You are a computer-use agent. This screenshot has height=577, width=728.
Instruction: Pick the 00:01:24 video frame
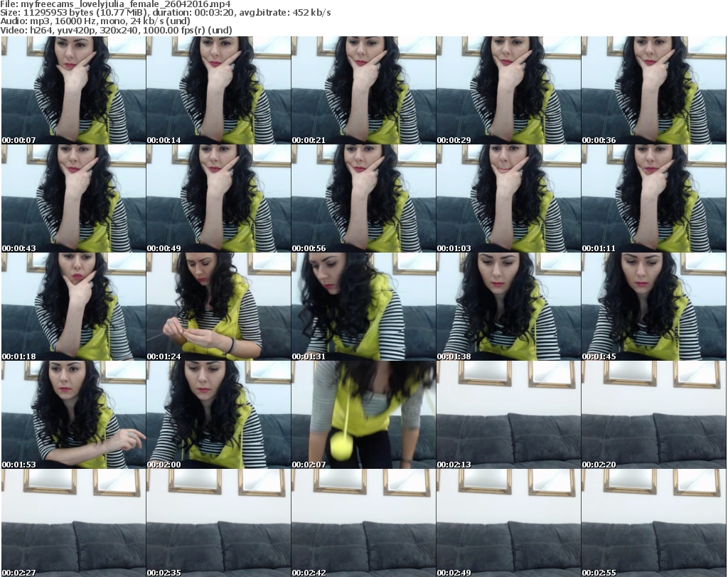(219, 307)
